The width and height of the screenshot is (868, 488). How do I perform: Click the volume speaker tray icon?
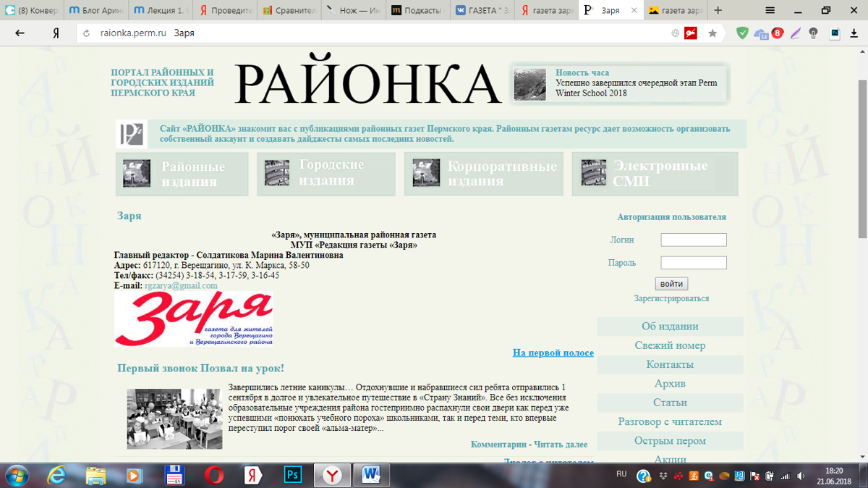coord(801,476)
